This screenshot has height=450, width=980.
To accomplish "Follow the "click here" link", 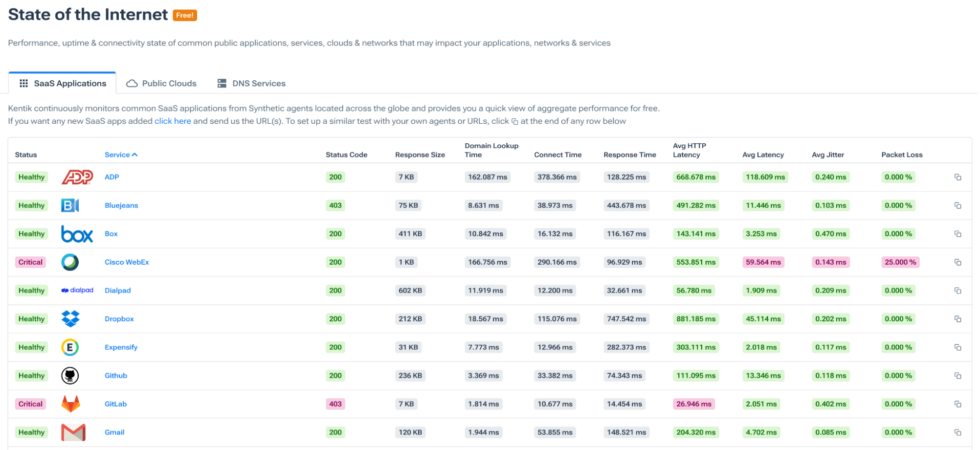I will click(x=173, y=121).
